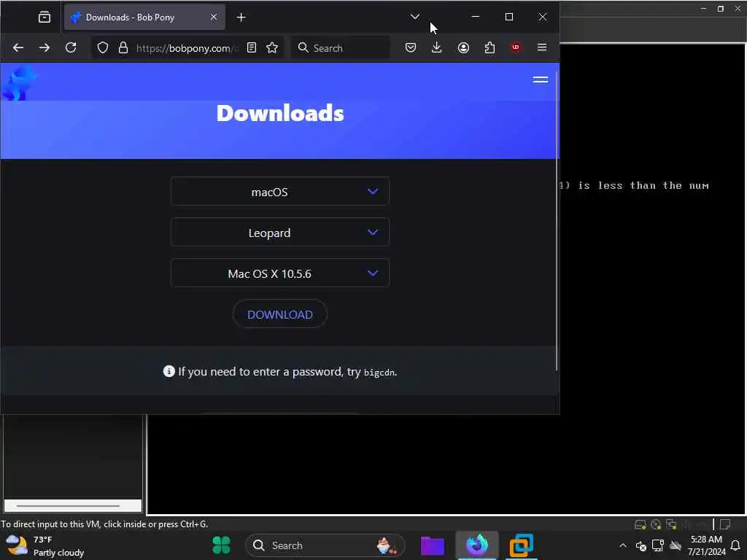Show site security info via padlock icon

click(x=123, y=47)
